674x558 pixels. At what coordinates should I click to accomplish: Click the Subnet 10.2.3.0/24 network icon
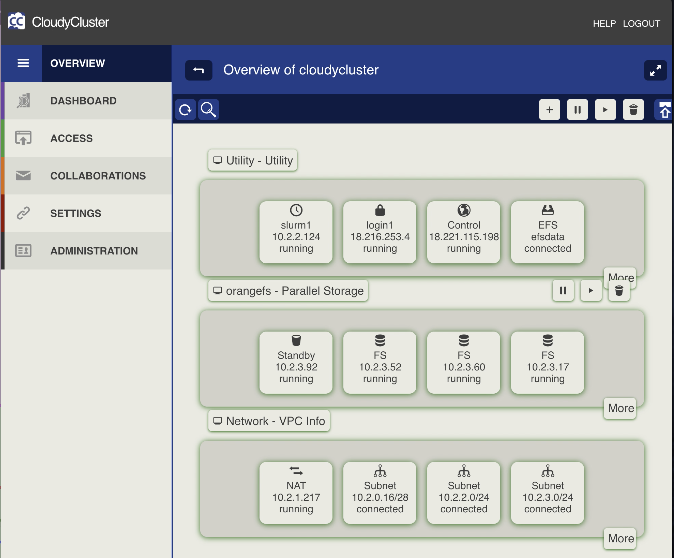pyautogui.click(x=548, y=471)
